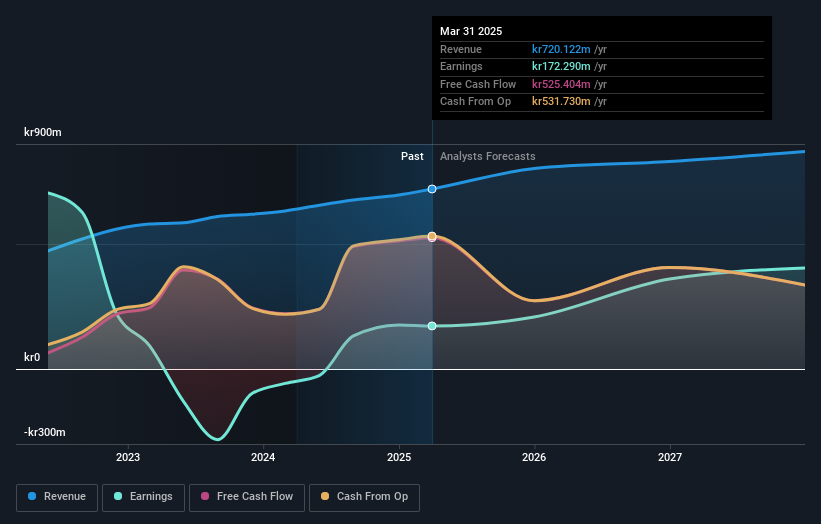Click the blue Revenue data point marker
This screenshot has width=821, height=524.
(432, 189)
